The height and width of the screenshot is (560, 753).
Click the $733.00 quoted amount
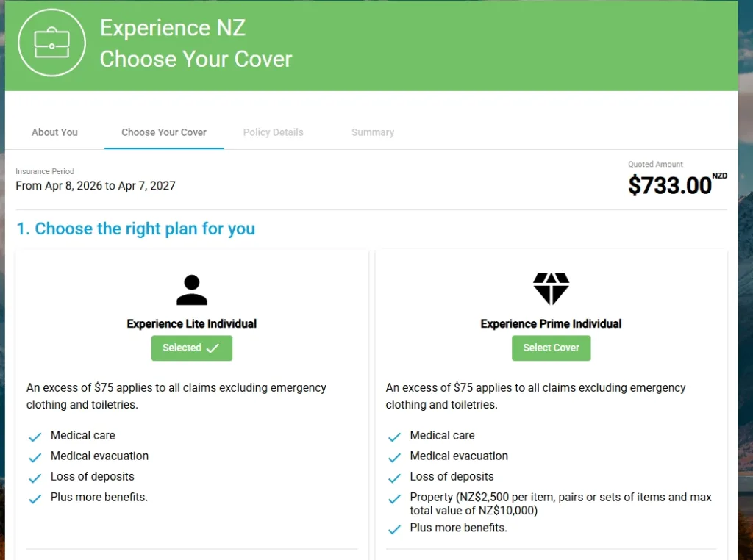pos(670,185)
